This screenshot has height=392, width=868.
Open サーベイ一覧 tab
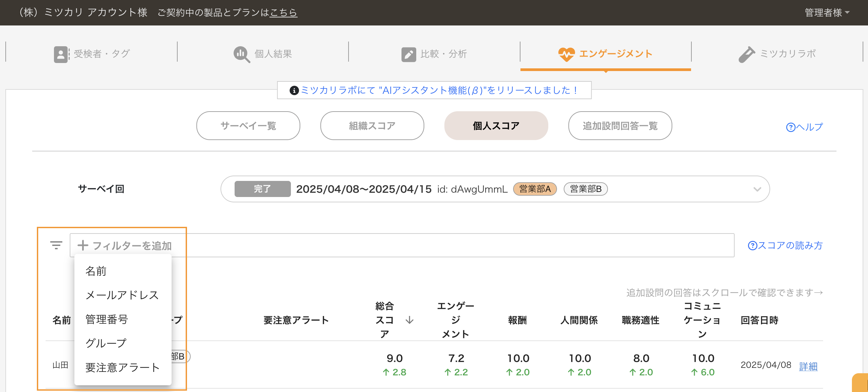248,126
